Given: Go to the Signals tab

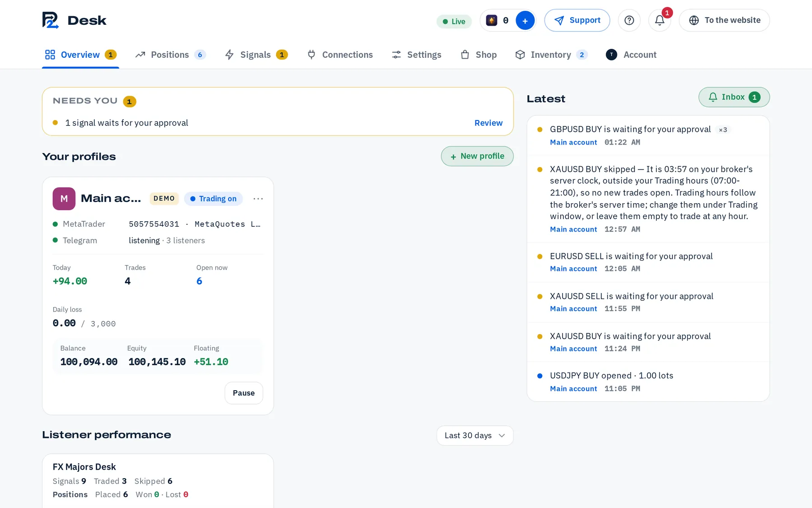Looking at the screenshot, I should coord(256,55).
